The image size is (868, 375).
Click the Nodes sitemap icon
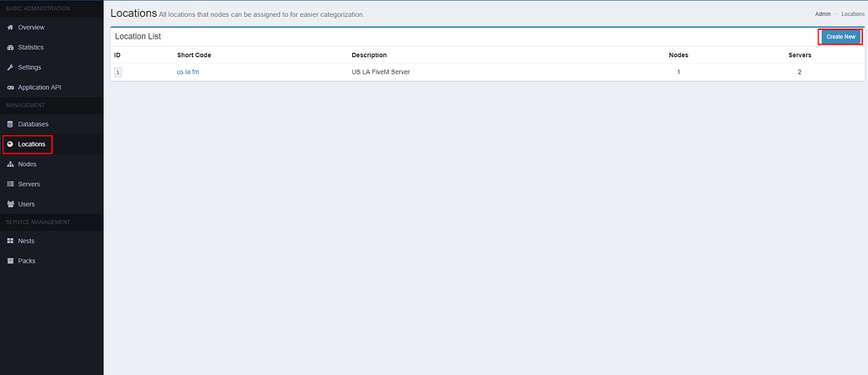pos(10,164)
